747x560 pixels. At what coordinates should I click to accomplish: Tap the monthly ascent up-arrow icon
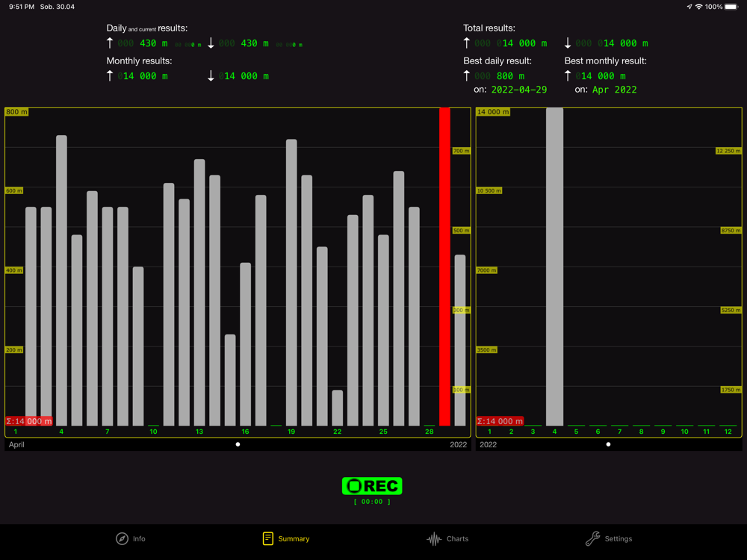(110, 75)
